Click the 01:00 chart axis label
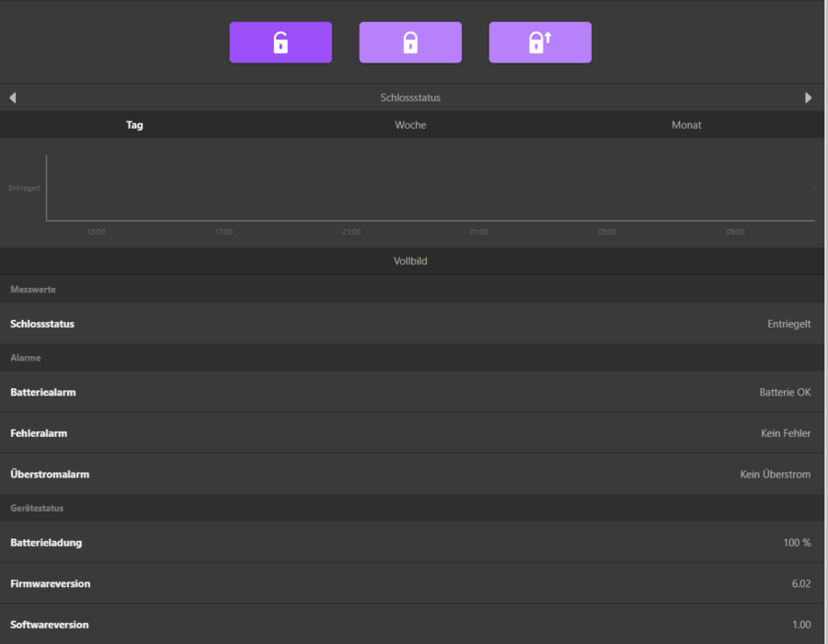 pyautogui.click(x=479, y=232)
